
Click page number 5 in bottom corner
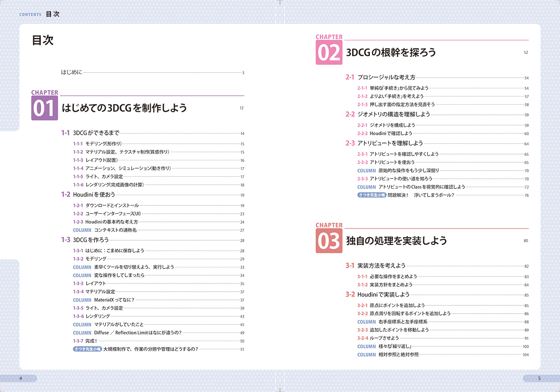[539, 378]
